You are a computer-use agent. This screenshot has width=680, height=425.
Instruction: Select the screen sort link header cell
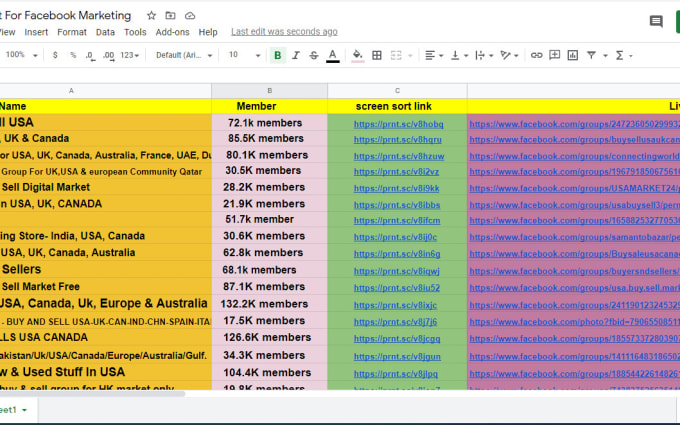(x=397, y=106)
